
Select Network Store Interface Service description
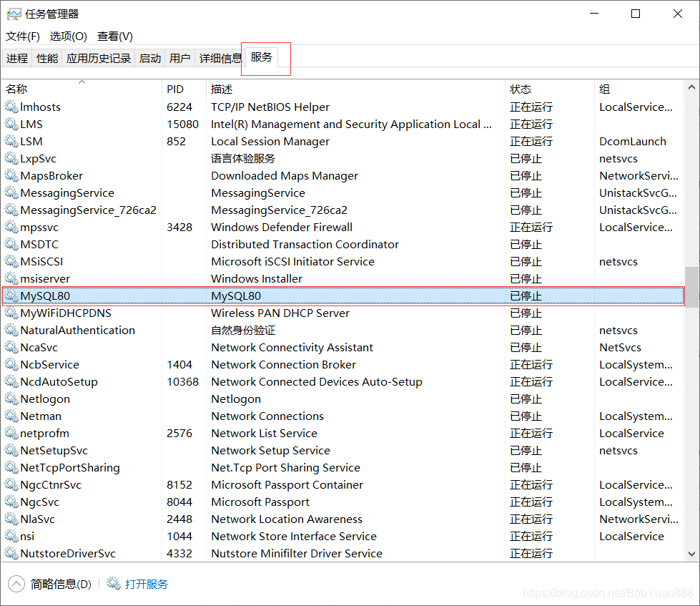pyautogui.click(x=294, y=537)
